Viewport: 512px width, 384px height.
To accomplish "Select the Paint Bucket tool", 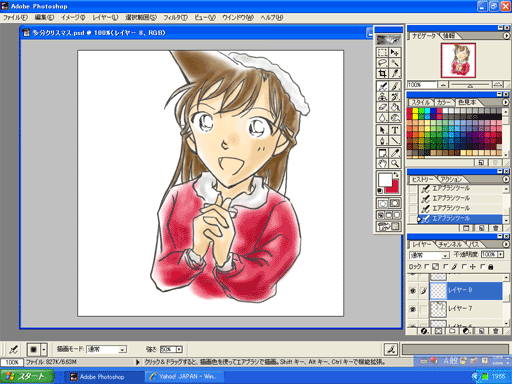I will pyautogui.click(x=395, y=107).
